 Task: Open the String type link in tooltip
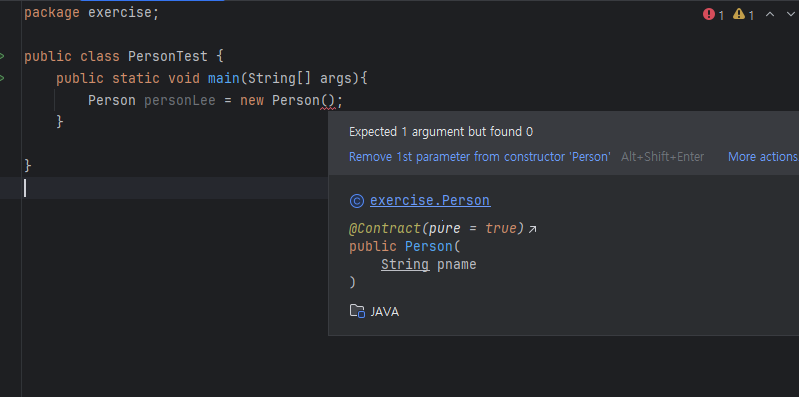[x=405, y=264]
